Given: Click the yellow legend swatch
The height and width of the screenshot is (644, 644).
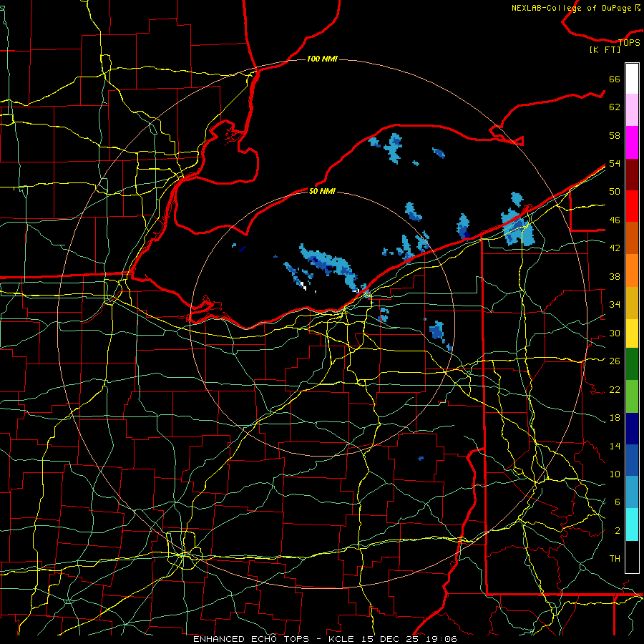Looking at the screenshot, I should [632, 333].
